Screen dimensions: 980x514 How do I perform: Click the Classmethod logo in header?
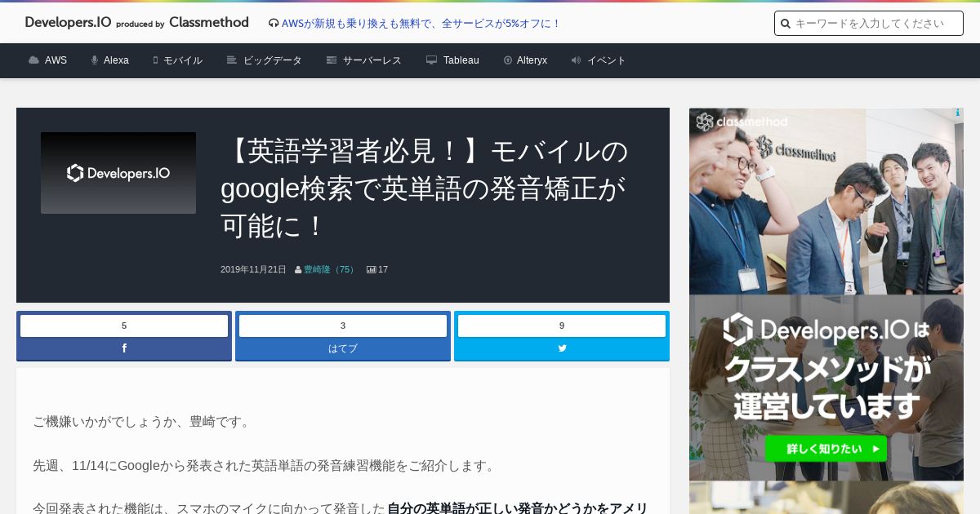click(x=208, y=23)
